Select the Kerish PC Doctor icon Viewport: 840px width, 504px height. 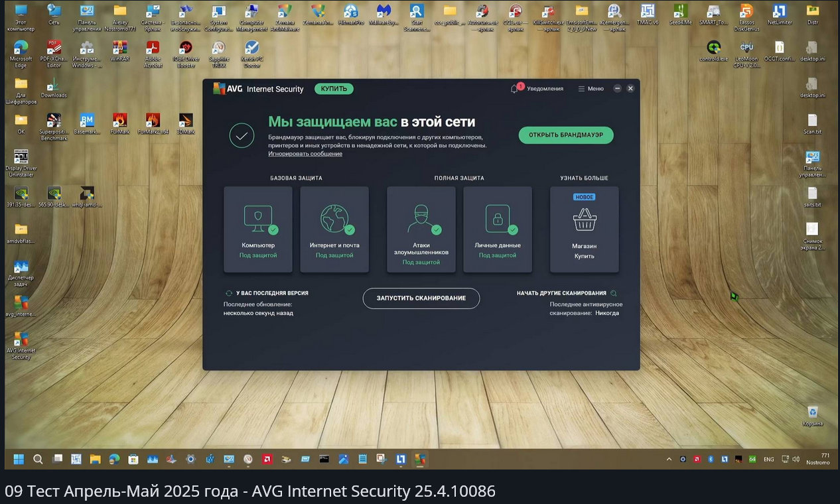pos(251,54)
